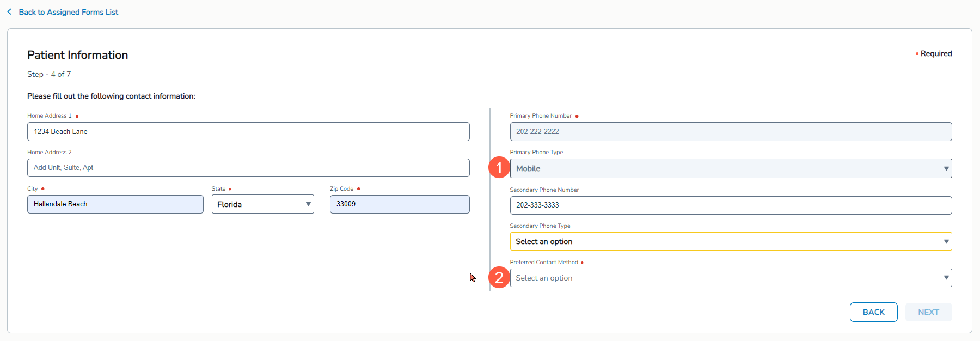Image resolution: width=980 pixels, height=341 pixels.
Task: Click the Step 4 of 7 indicator
Action: pyautogui.click(x=49, y=74)
